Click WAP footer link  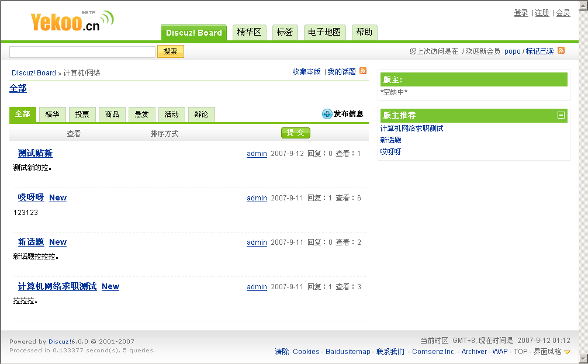(x=500, y=352)
